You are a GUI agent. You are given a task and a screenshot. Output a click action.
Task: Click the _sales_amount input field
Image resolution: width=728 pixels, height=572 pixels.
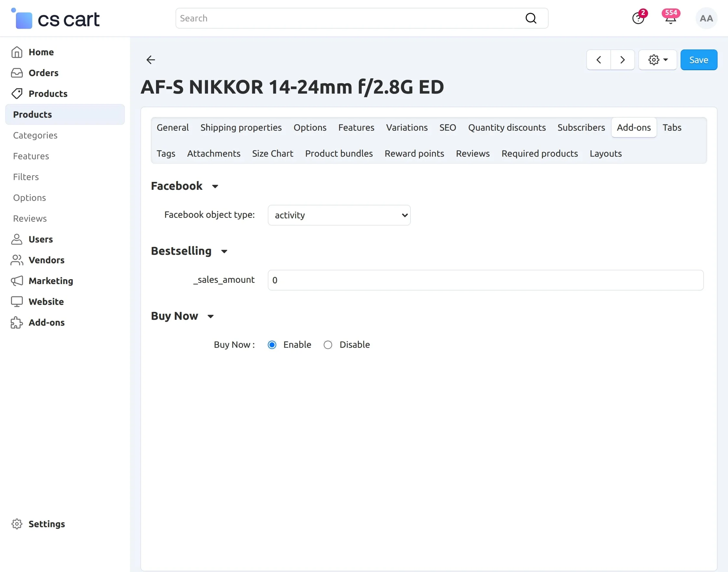485,280
